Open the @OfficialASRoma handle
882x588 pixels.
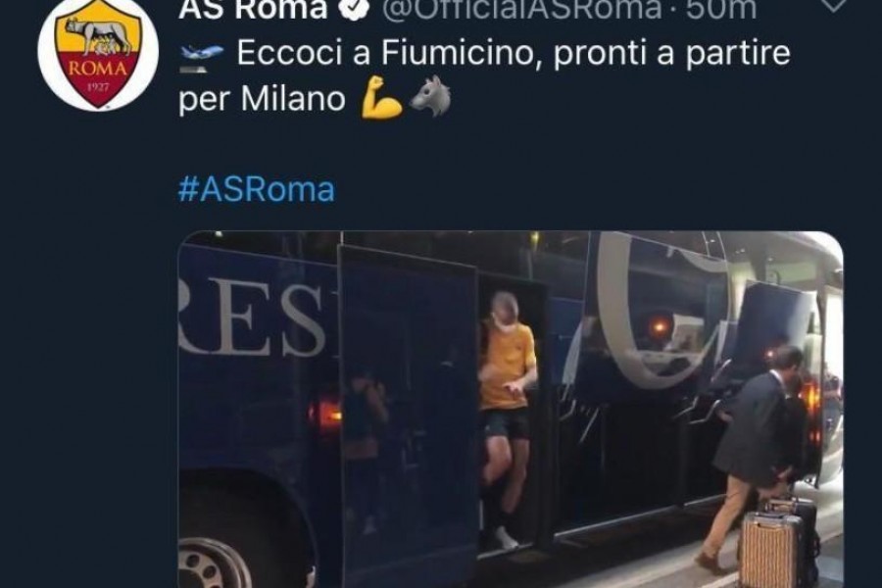pos(521,8)
